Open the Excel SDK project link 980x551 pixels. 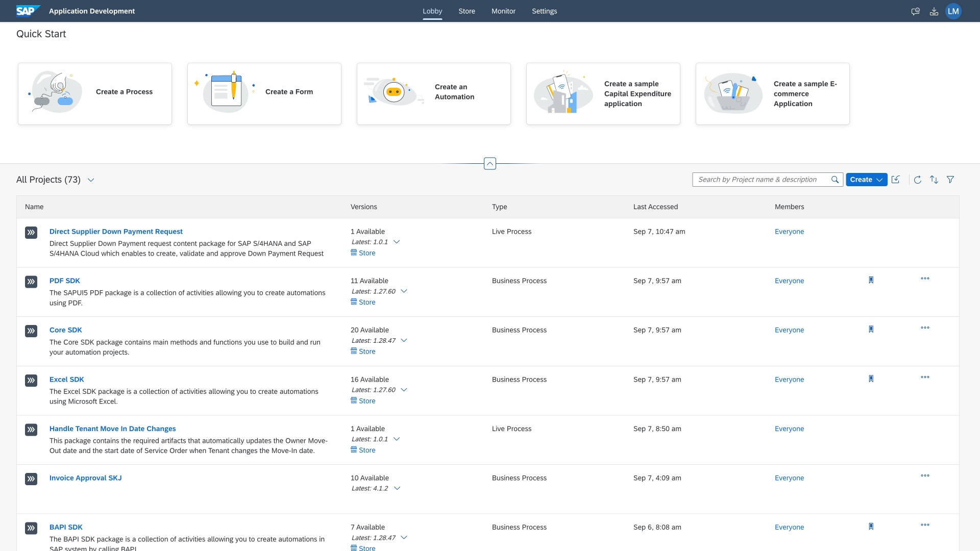pyautogui.click(x=66, y=380)
